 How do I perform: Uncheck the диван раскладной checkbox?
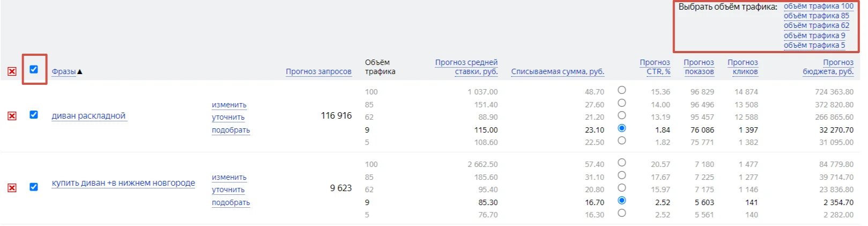click(x=34, y=115)
